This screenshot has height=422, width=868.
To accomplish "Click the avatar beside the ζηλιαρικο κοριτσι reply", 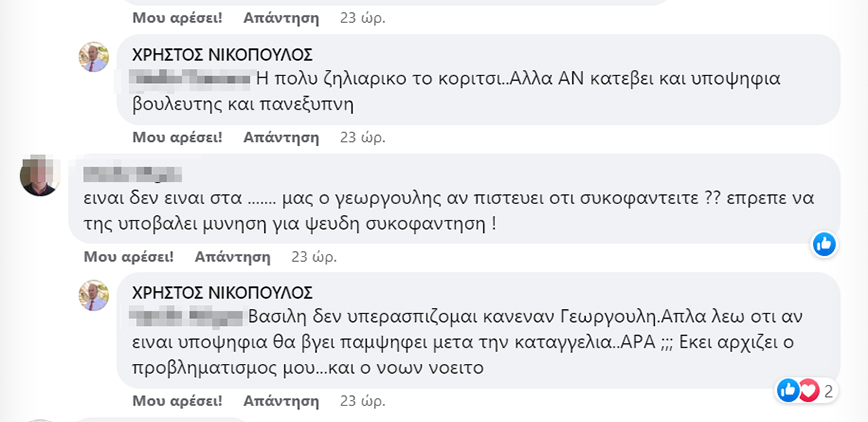I will pyautogui.click(x=94, y=57).
